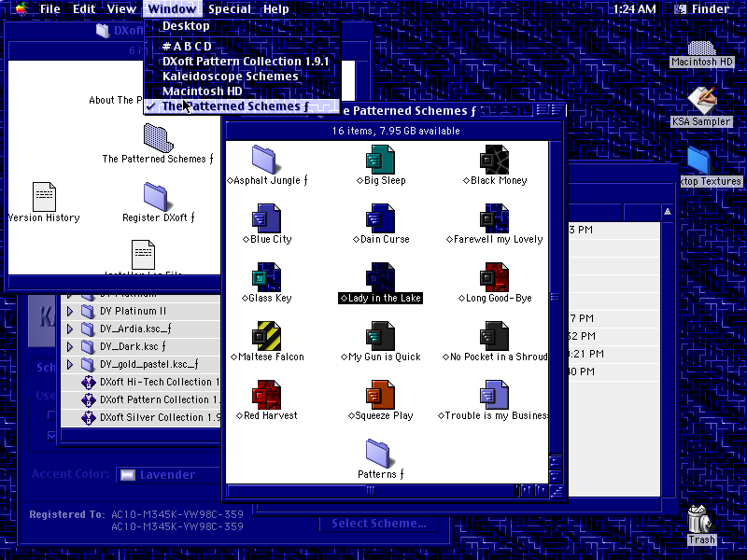
Task: Click the "16 items, 7.95 GB available" status text
Action: tap(396, 131)
